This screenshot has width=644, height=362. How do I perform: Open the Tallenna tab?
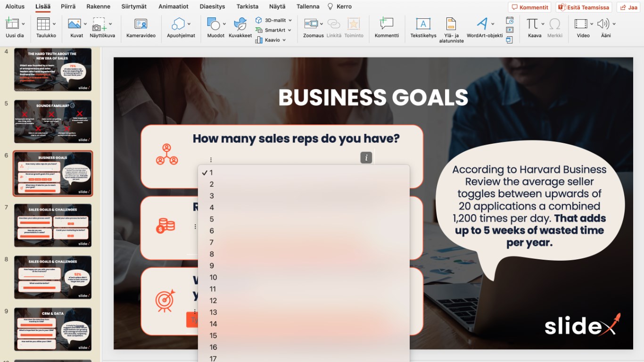click(308, 7)
